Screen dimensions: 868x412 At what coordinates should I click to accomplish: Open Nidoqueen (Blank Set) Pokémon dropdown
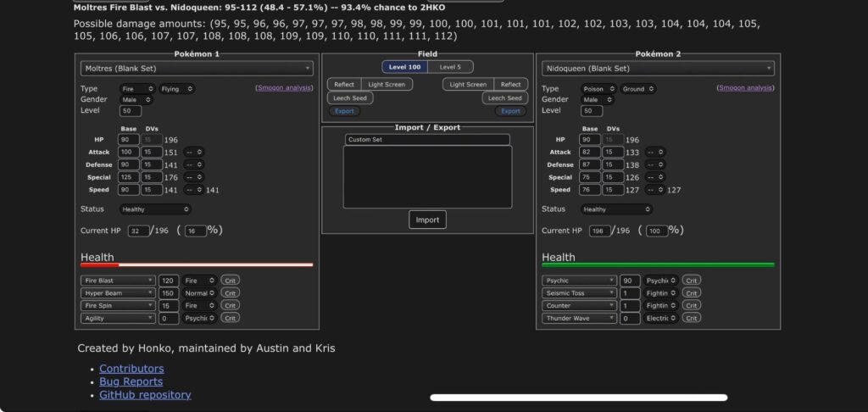coord(658,69)
